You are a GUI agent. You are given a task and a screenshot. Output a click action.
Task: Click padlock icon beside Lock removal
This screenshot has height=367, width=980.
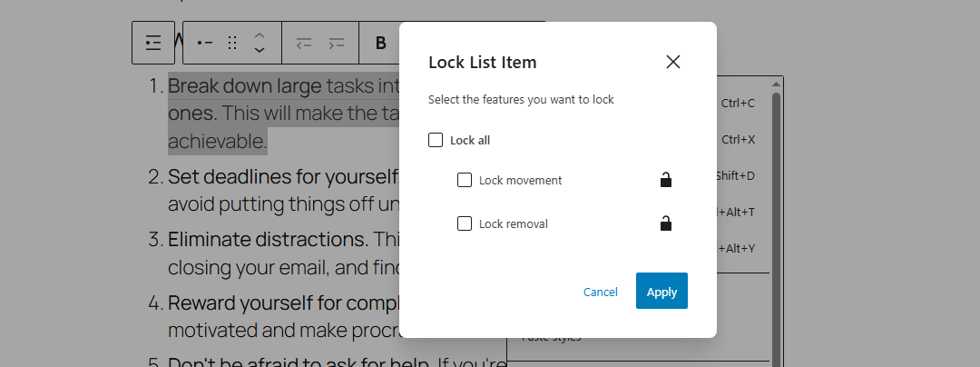[x=666, y=223]
